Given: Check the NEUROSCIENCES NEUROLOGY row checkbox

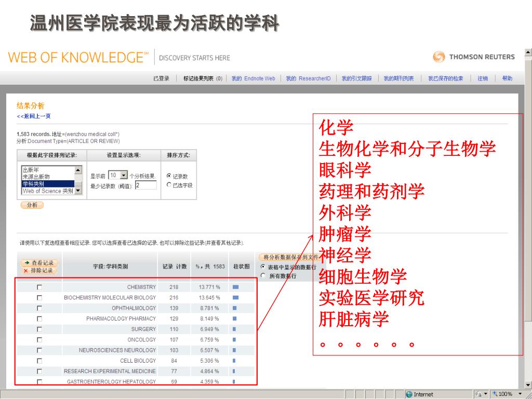Looking at the screenshot, I should 39,350.
